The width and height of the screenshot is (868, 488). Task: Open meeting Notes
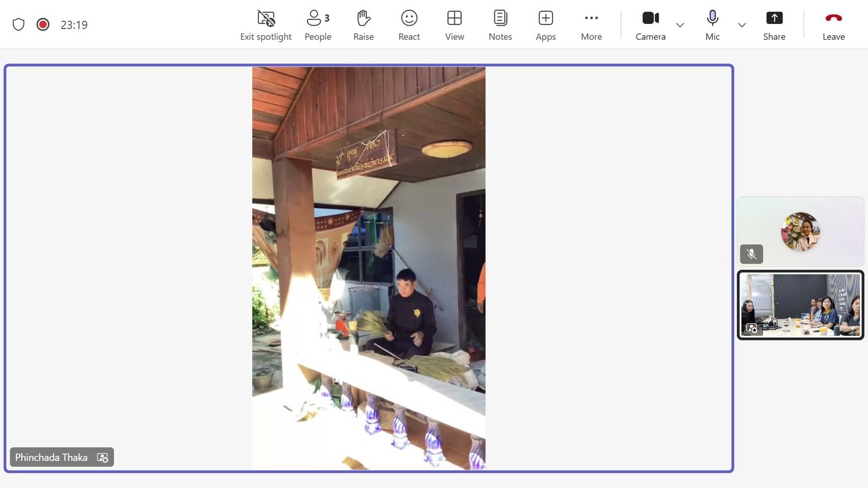tap(500, 25)
